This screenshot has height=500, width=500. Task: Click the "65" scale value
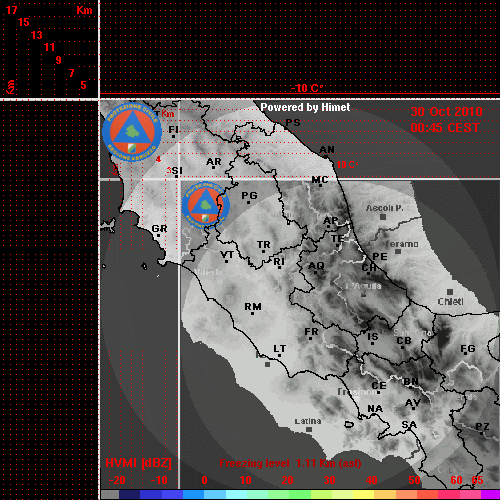point(477,480)
